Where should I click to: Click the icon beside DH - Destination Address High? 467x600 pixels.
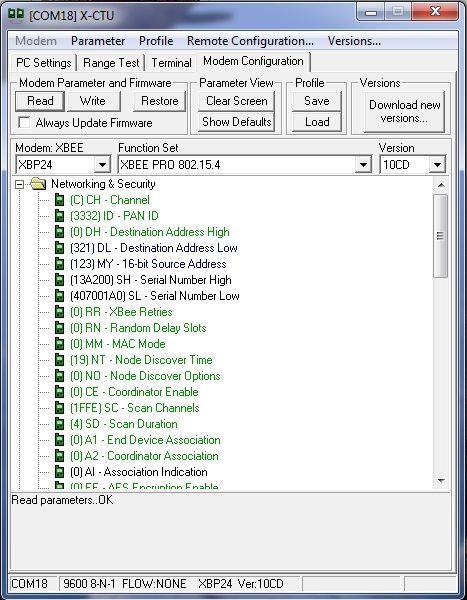pyautogui.click(x=59, y=232)
